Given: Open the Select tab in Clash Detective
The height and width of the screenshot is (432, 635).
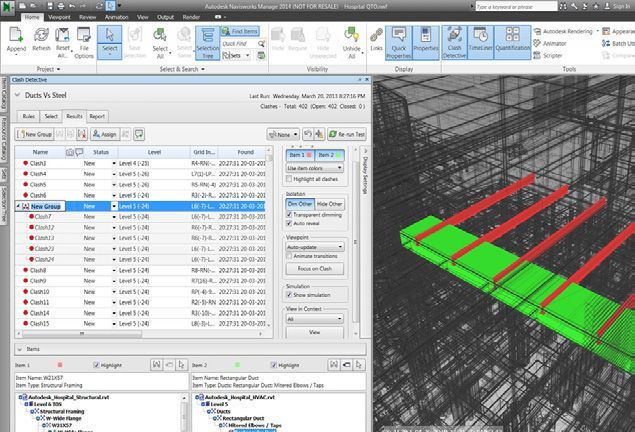Looking at the screenshot, I should click(x=51, y=116).
